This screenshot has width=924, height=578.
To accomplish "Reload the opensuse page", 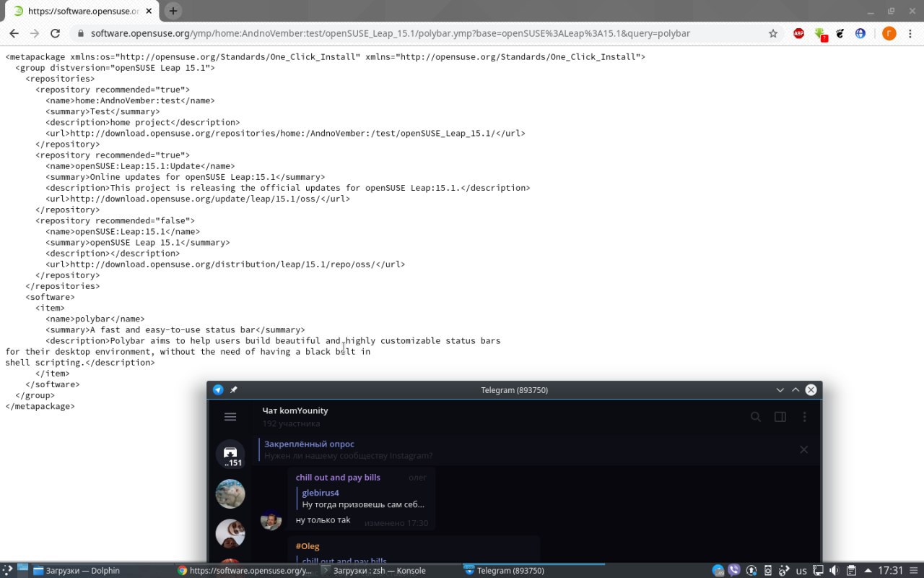I will 55,33.
